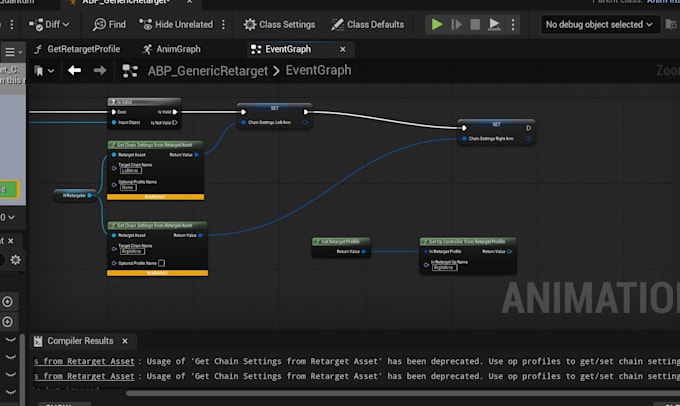Tick the Optional Profile Name checkbox
Screen dimensions: 680x406
[x=161, y=263]
